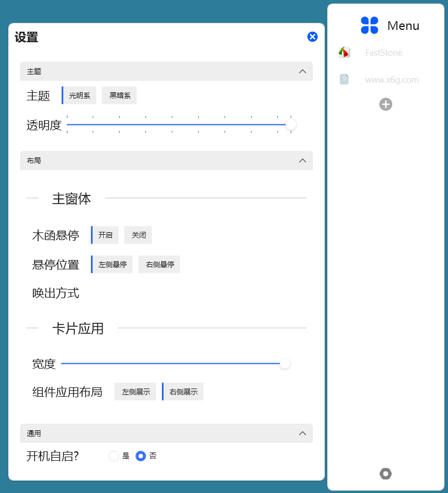Viewport: 448px width, 493px height.
Task: Open the www.x6g.com file icon
Action: pyautogui.click(x=344, y=79)
